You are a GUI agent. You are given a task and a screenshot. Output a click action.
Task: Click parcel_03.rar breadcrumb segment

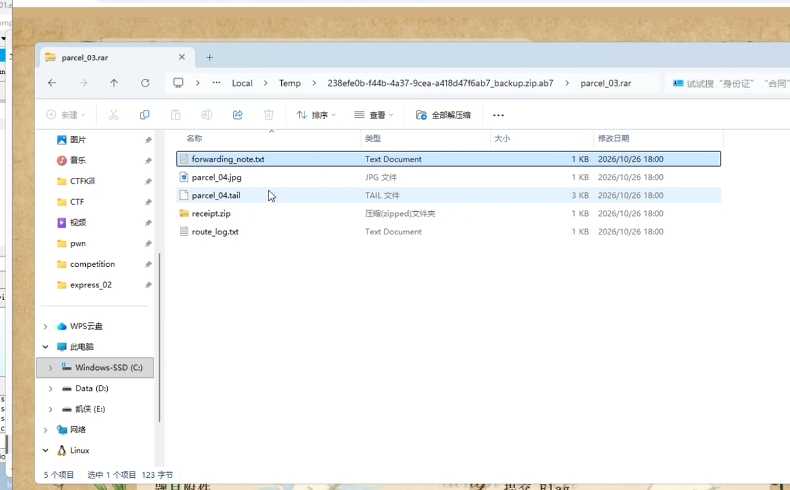606,83
